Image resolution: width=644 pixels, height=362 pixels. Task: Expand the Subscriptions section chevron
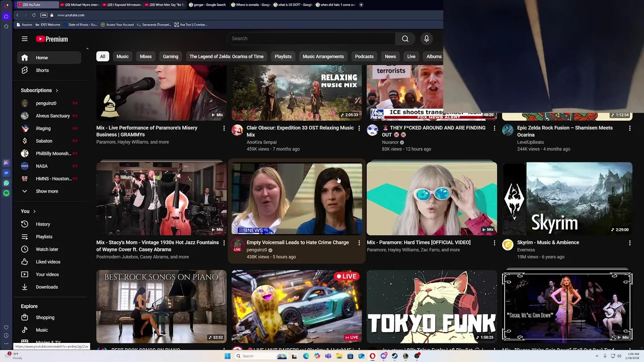[57, 90]
